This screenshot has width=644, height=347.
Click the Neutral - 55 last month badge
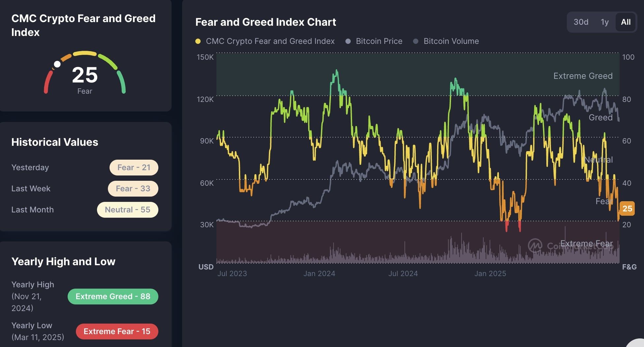(128, 210)
